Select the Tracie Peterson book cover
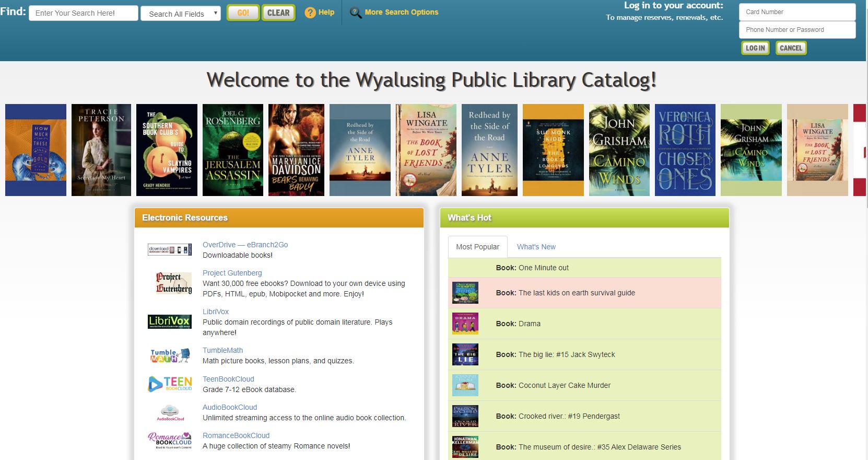Image resolution: width=868 pixels, height=460 pixels. click(101, 150)
